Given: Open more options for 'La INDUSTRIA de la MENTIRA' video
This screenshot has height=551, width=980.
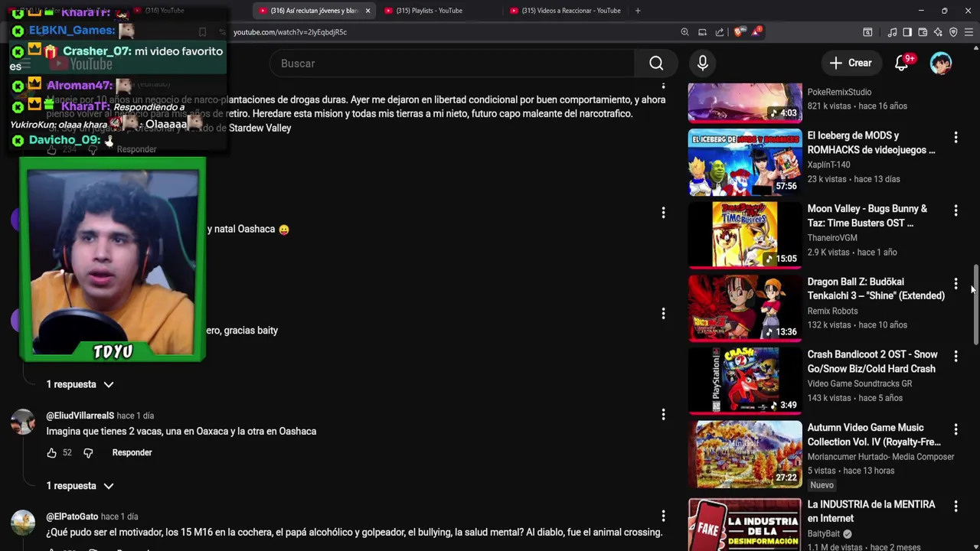Looking at the screenshot, I should (x=955, y=507).
